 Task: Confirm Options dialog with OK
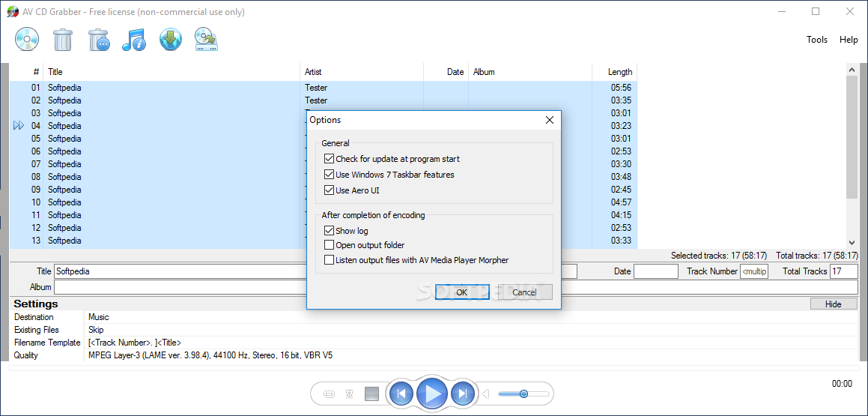[461, 292]
